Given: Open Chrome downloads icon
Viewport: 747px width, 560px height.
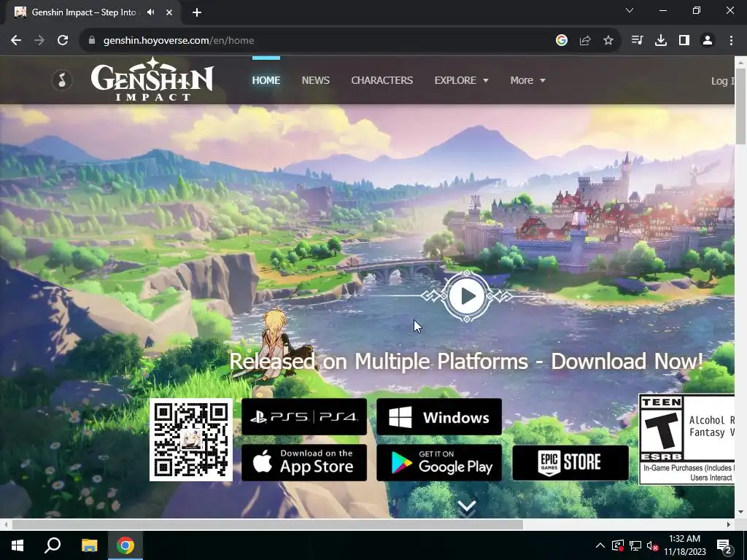Looking at the screenshot, I should [661, 41].
